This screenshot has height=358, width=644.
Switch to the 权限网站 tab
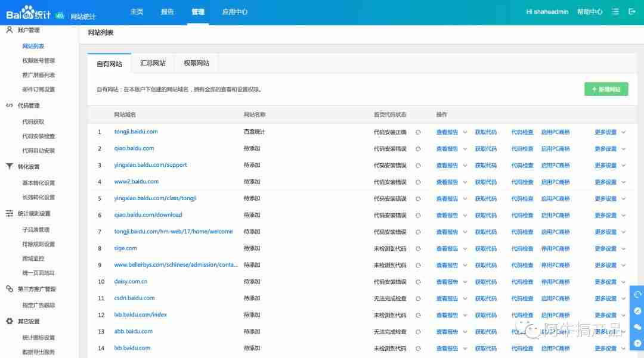[x=197, y=63]
